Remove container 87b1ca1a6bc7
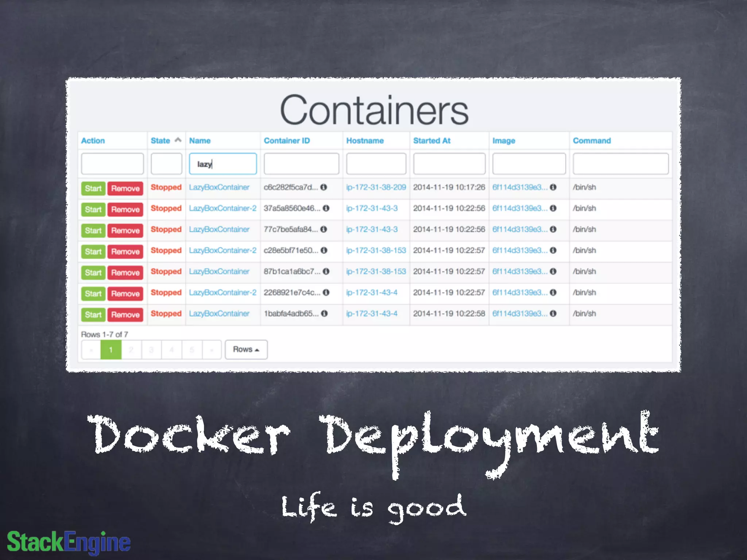 pos(125,273)
